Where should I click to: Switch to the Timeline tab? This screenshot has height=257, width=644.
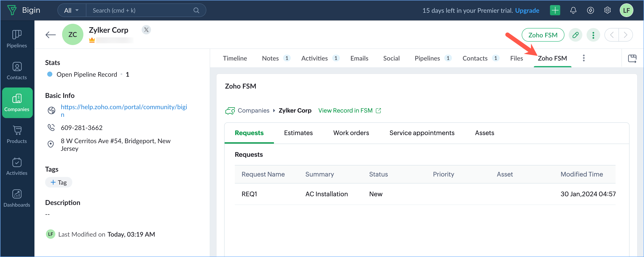pos(235,58)
